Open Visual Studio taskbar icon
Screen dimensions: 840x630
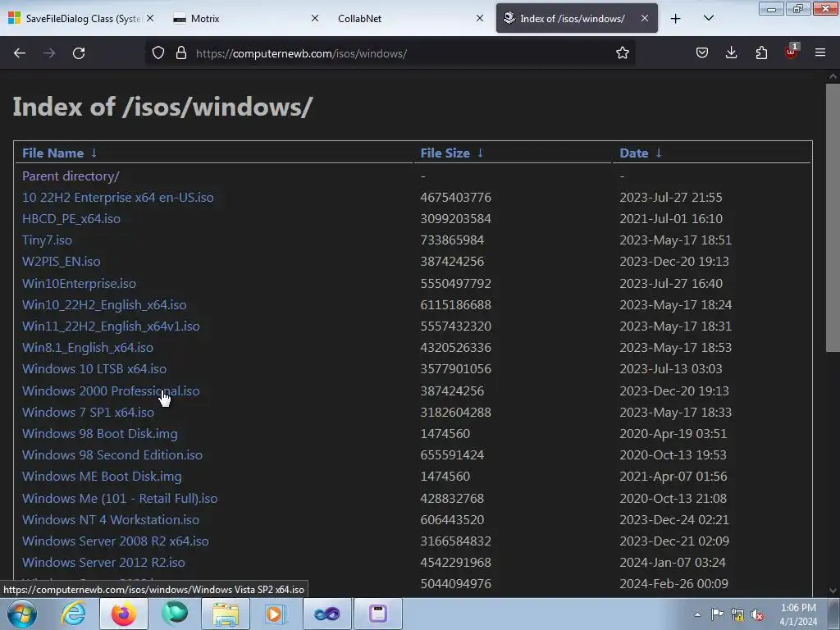tap(327, 614)
